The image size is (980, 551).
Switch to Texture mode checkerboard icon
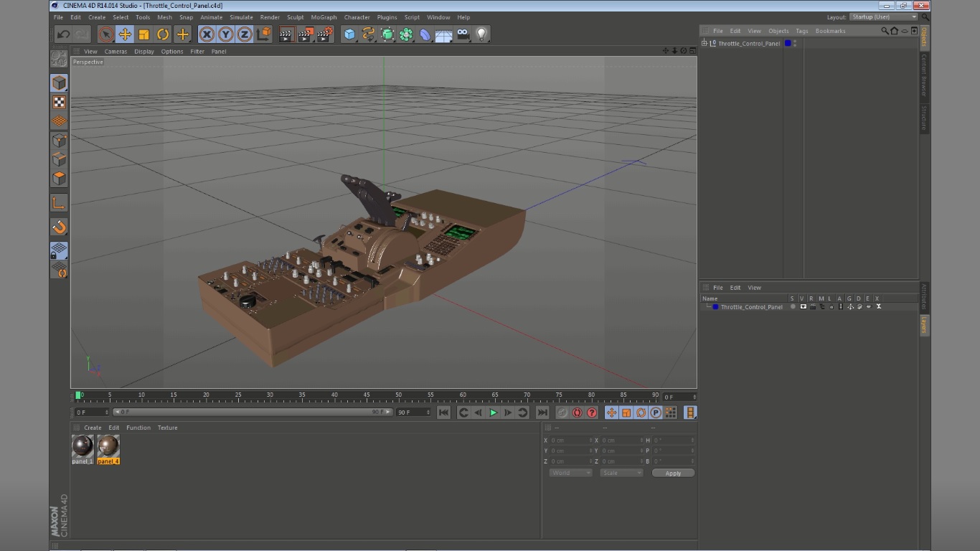pyautogui.click(x=59, y=102)
